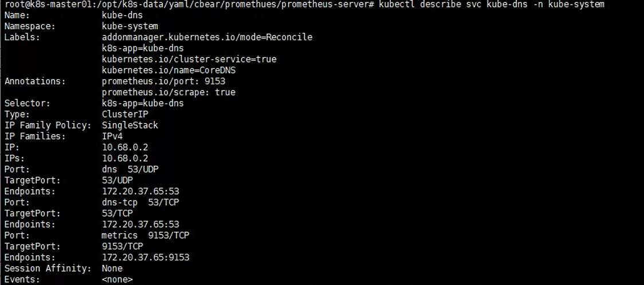This screenshot has height=285, width=644.
Task: Click the shell prompt path at top
Action: coord(189,5)
